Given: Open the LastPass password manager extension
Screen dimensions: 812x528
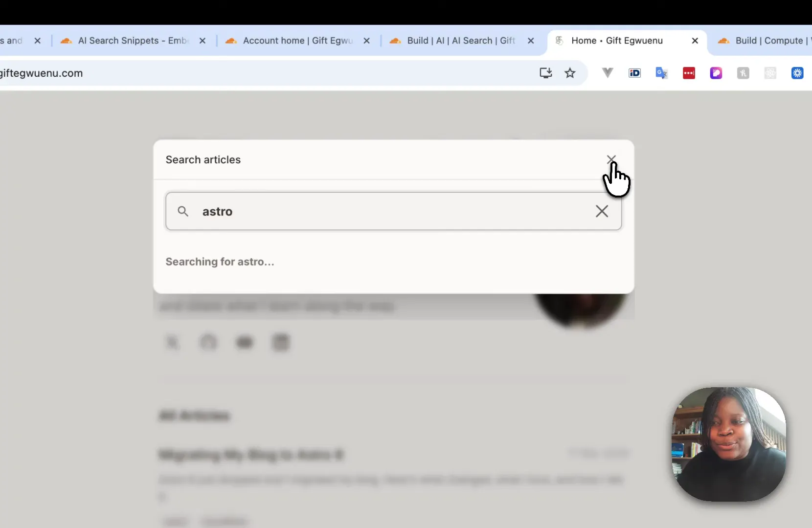Looking at the screenshot, I should pyautogui.click(x=689, y=73).
